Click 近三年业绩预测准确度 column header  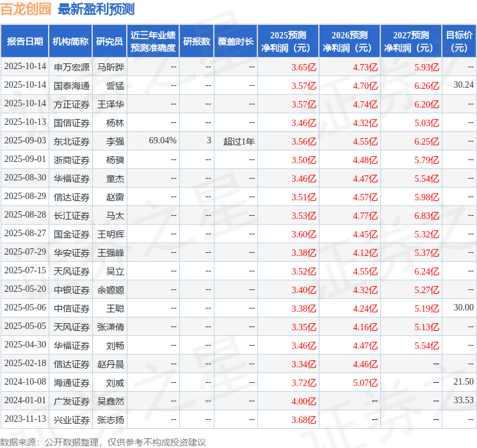(x=153, y=42)
